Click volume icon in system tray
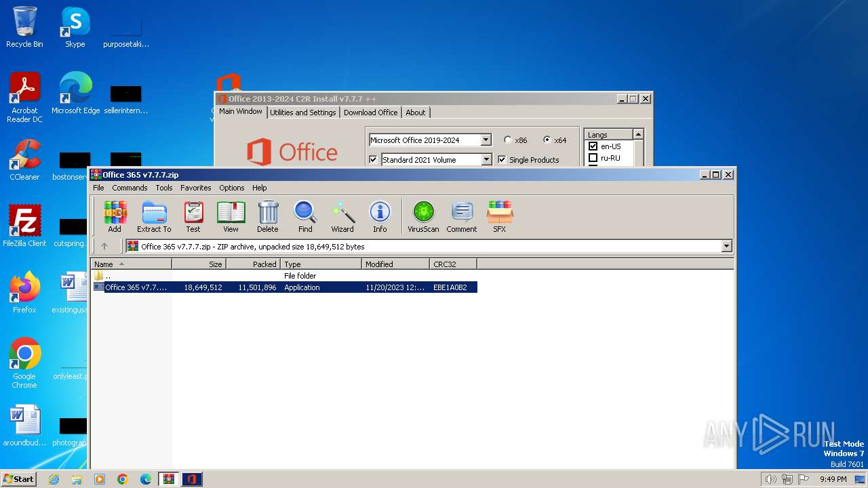The height and width of the screenshot is (488, 868). (770, 479)
